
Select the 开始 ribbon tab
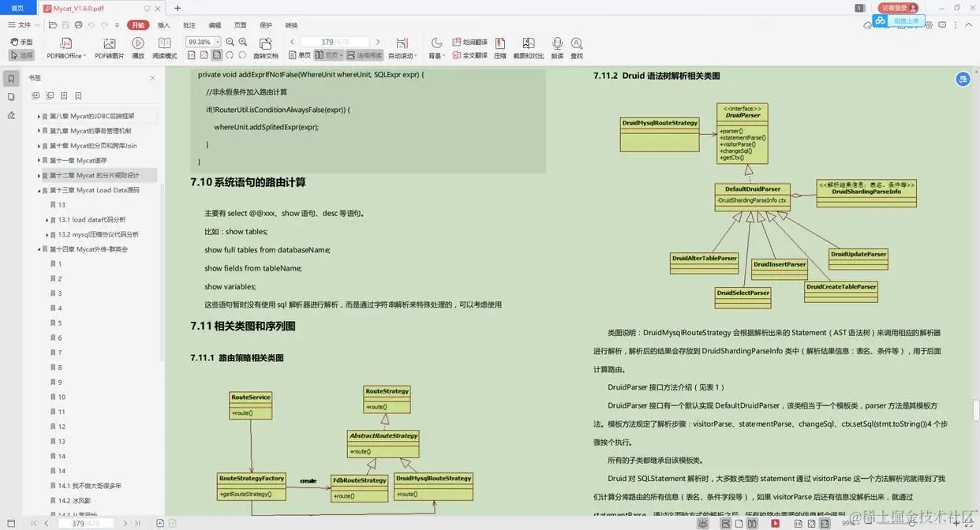coord(138,25)
